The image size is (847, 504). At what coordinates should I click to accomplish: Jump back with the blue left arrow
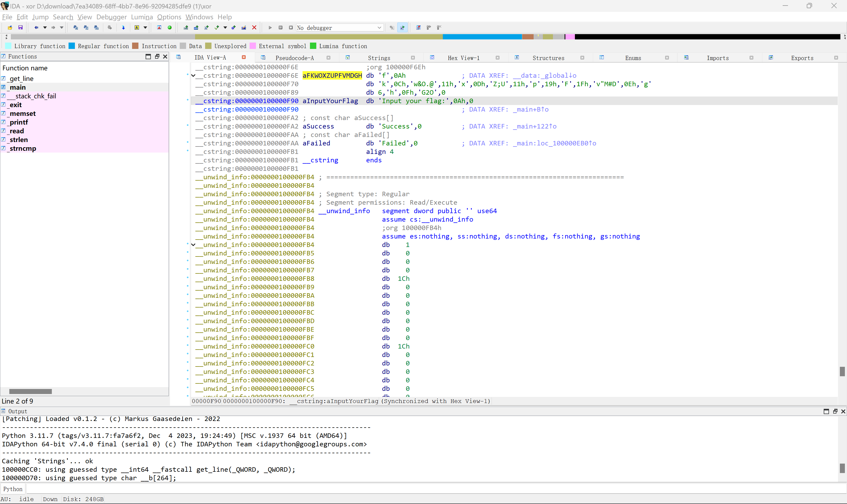click(x=36, y=28)
